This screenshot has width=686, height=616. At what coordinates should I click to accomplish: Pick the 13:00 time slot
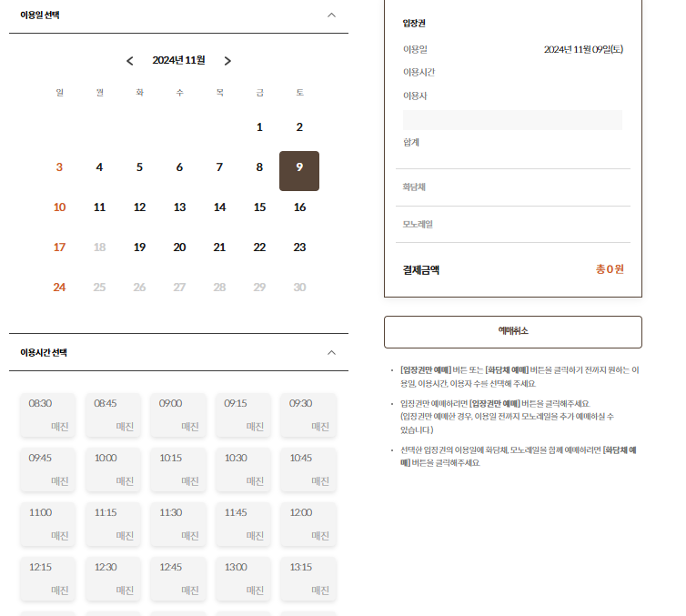(x=243, y=579)
